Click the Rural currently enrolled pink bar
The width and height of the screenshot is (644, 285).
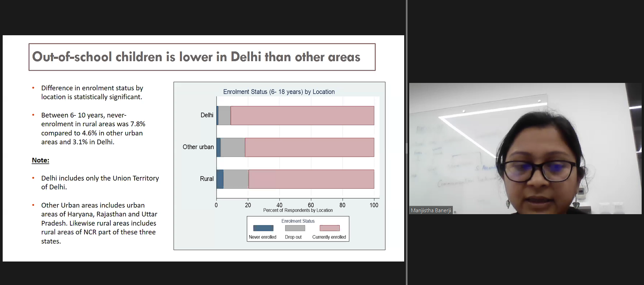[x=311, y=179]
